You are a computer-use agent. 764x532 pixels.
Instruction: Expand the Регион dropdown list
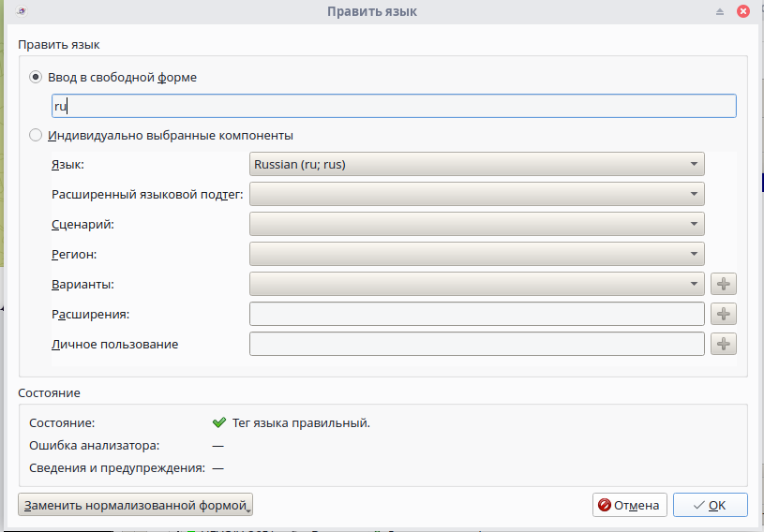pyautogui.click(x=477, y=254)
